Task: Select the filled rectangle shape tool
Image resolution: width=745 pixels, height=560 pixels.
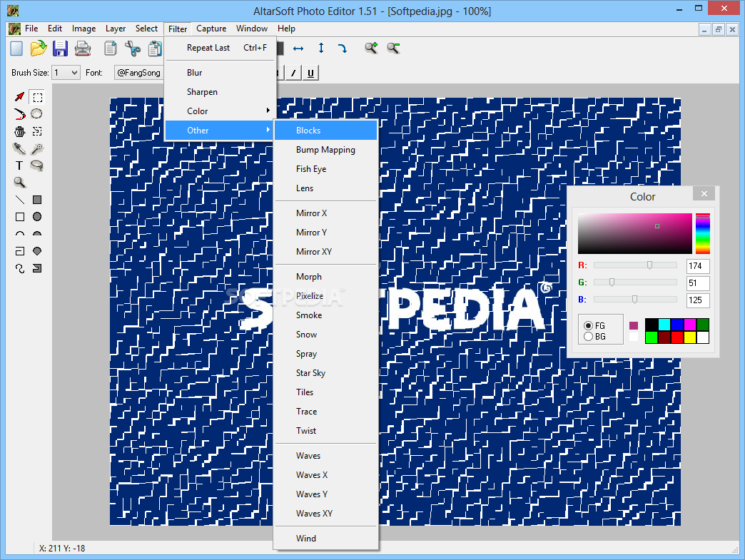Action: click(x=37, y=200)
